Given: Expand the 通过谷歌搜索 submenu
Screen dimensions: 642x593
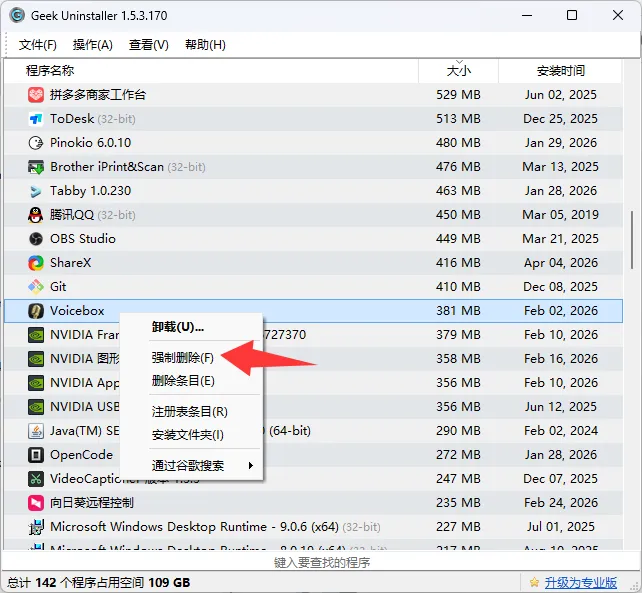Looking at the screenshot, I should pos(191,466).
